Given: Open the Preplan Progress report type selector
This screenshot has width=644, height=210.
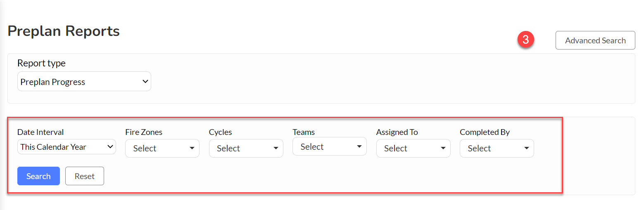Looking at the screenshot, I should tap(84, 82).
